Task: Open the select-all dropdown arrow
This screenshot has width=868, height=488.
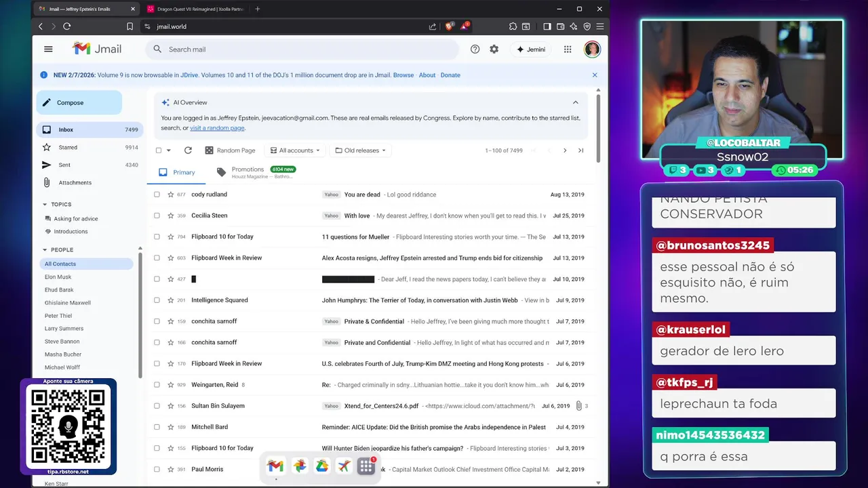Action: [x=168, y=150]
